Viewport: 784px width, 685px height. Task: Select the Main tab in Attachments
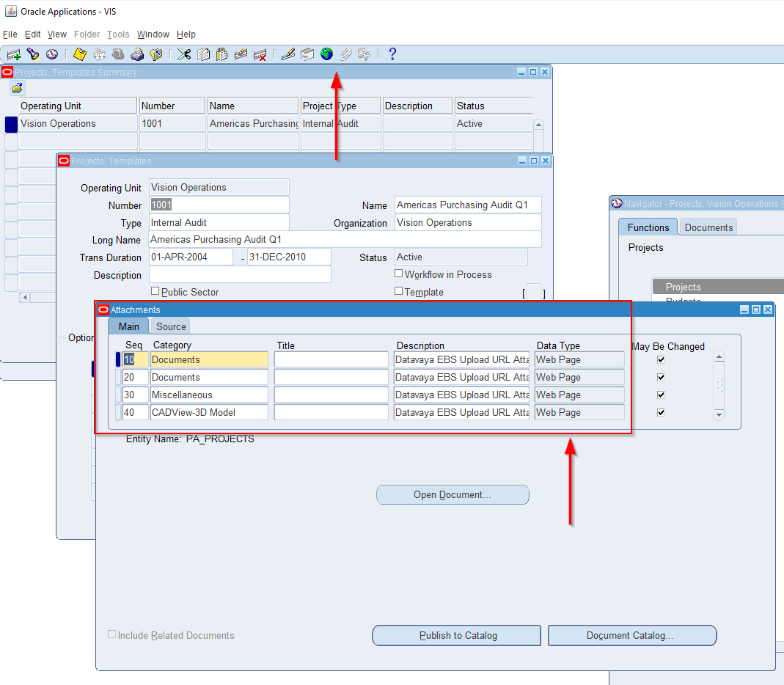[x=128, y=326]
